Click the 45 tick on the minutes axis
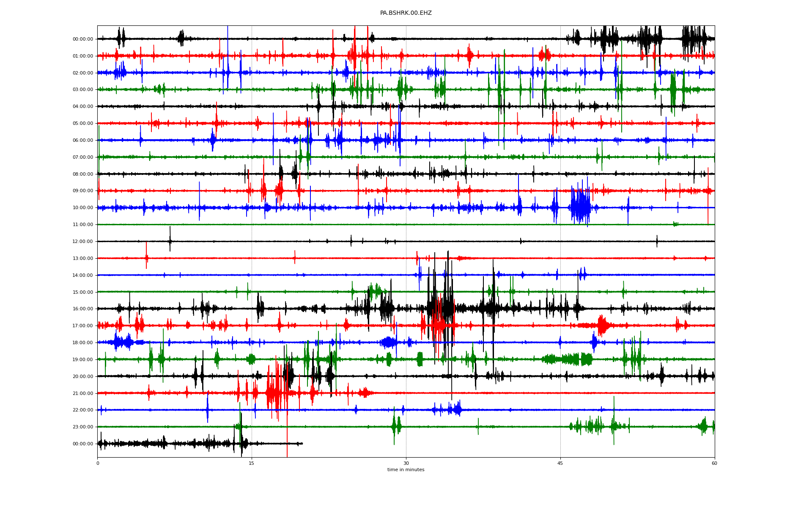The height and width of the screenshot is (508, 812). pyautogui.click(x=560, y=463)
